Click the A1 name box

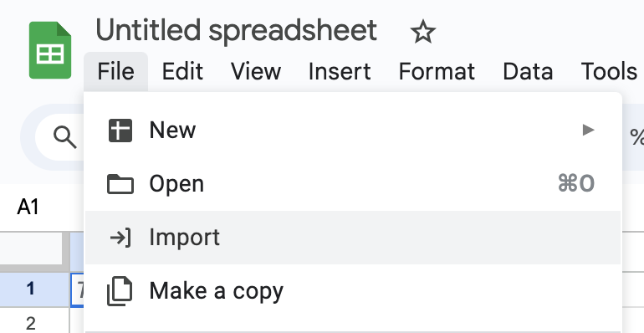click(x=28, y=207)
